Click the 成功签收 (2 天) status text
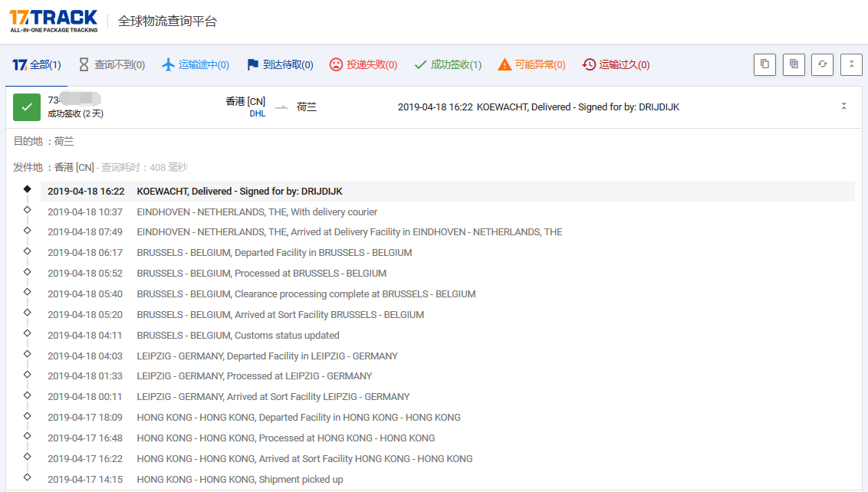 click(x=75, y=114)
